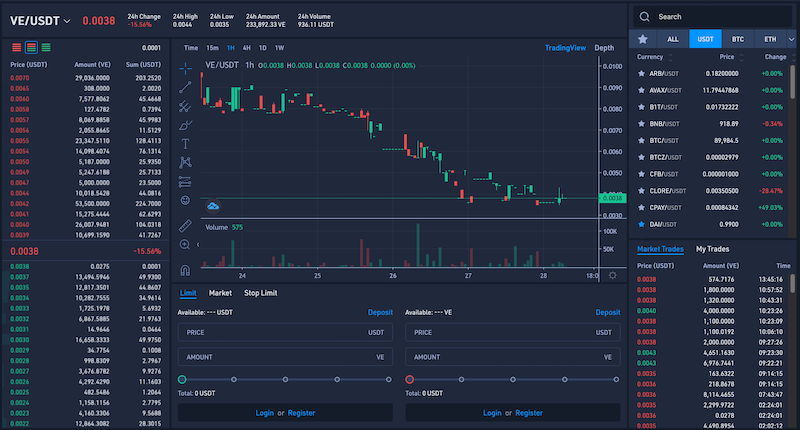Select the BTC market tab
800x430 pixels.
(738, 39)
